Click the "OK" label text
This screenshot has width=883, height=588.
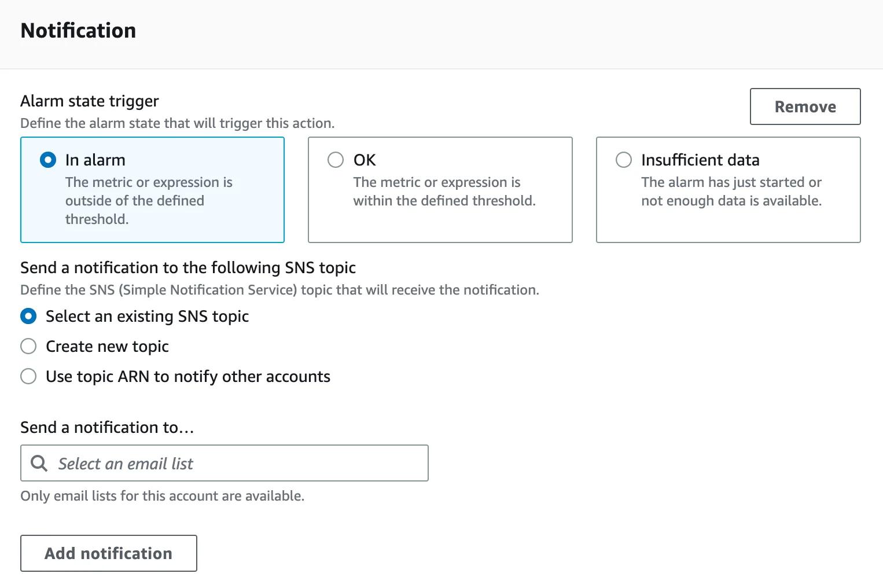point(364,160)
